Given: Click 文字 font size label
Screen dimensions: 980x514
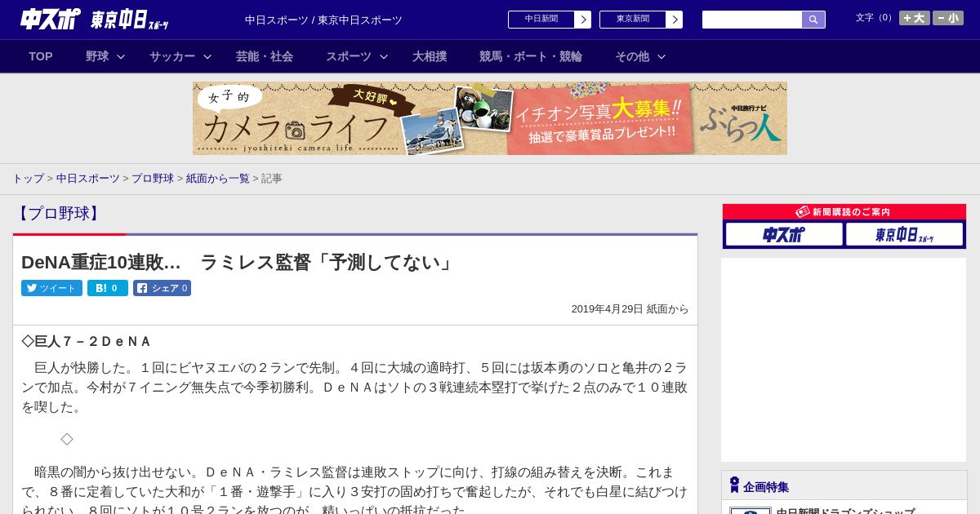Looking at the screenshot, I should coord(875,18).
